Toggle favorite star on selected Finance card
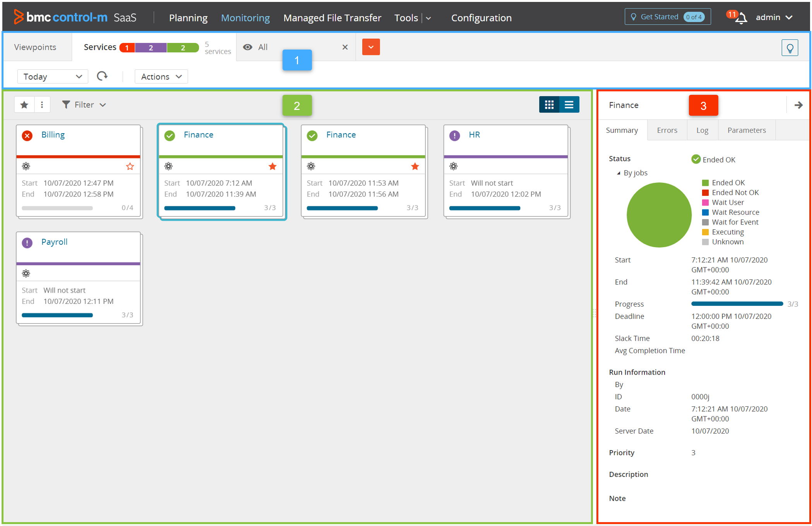 (x=272, y=166)
